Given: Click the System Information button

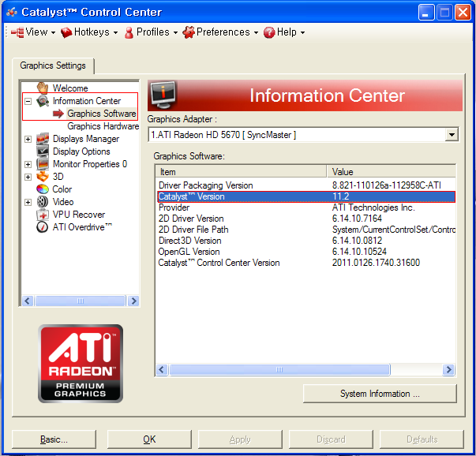Looking at the screenshot, I should [x=380, y=394].
